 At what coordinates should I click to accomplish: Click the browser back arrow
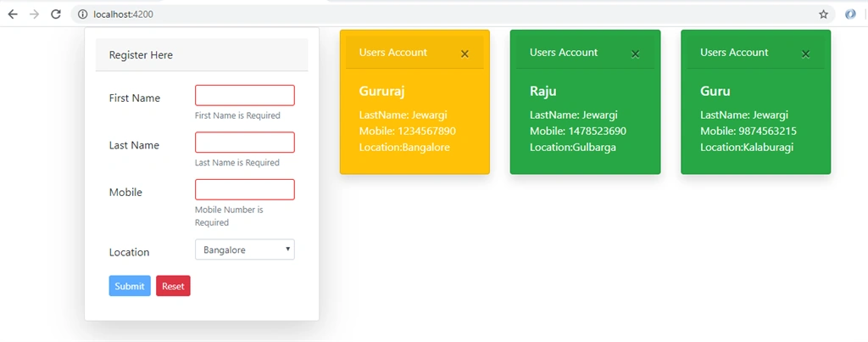[13, 14]
